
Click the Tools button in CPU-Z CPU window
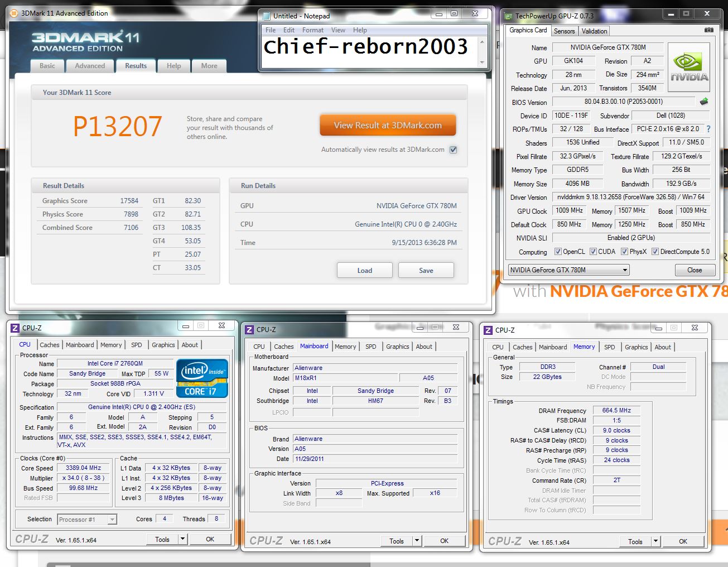pyautogui.click(x=162, y=539)
